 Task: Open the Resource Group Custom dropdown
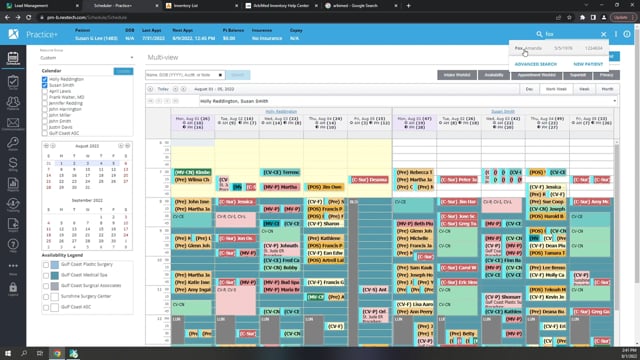coord(87,58)
